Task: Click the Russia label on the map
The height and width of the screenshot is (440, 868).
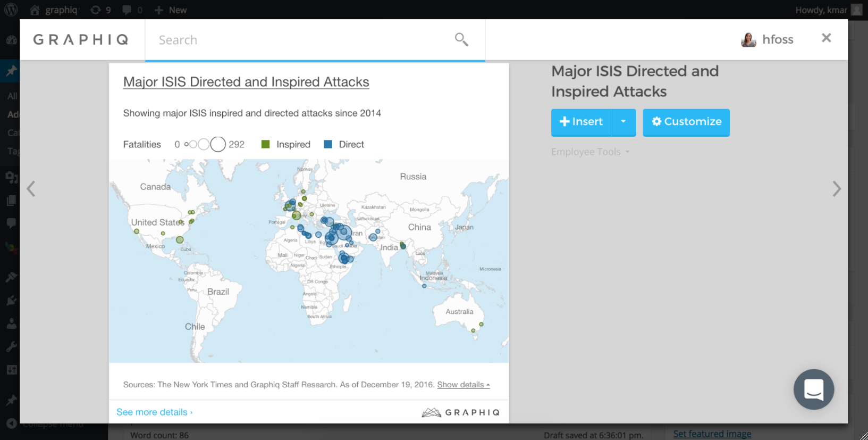Action: click(x=413, y=177)
